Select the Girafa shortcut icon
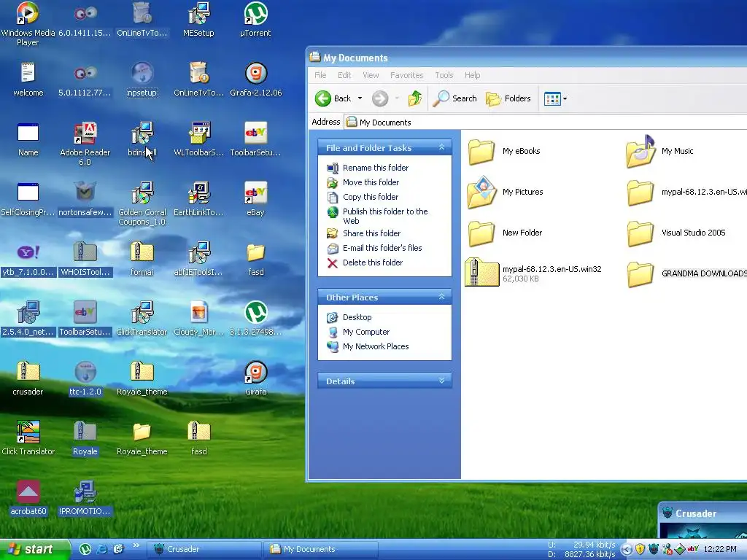 click(x=256, y=372)
